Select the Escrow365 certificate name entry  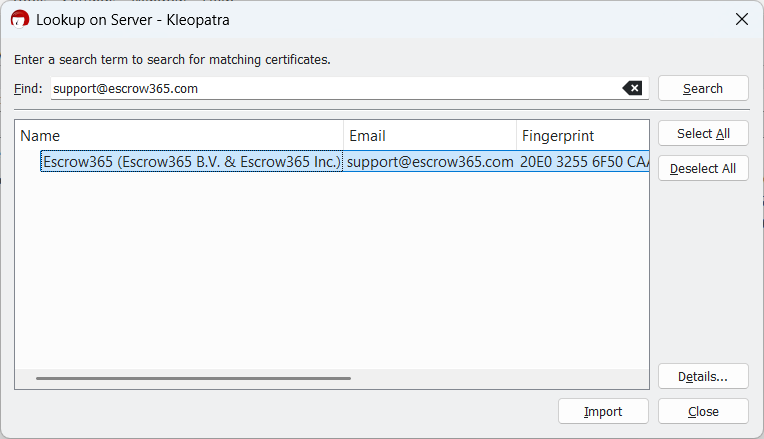192,161
